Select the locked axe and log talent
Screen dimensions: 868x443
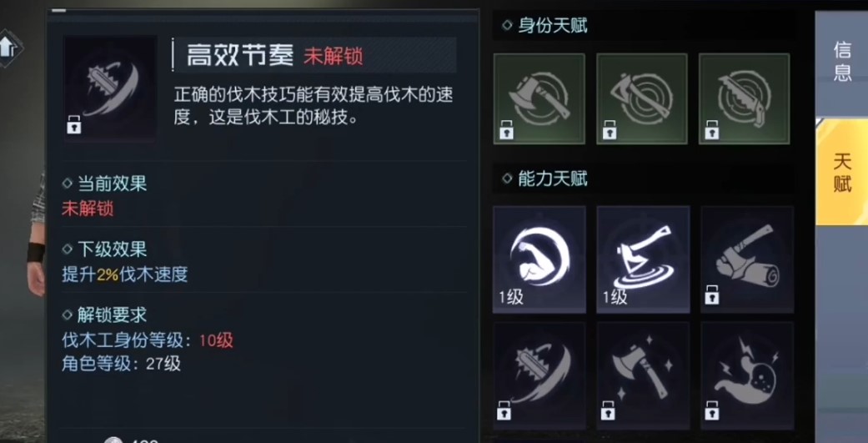[747, 259]
